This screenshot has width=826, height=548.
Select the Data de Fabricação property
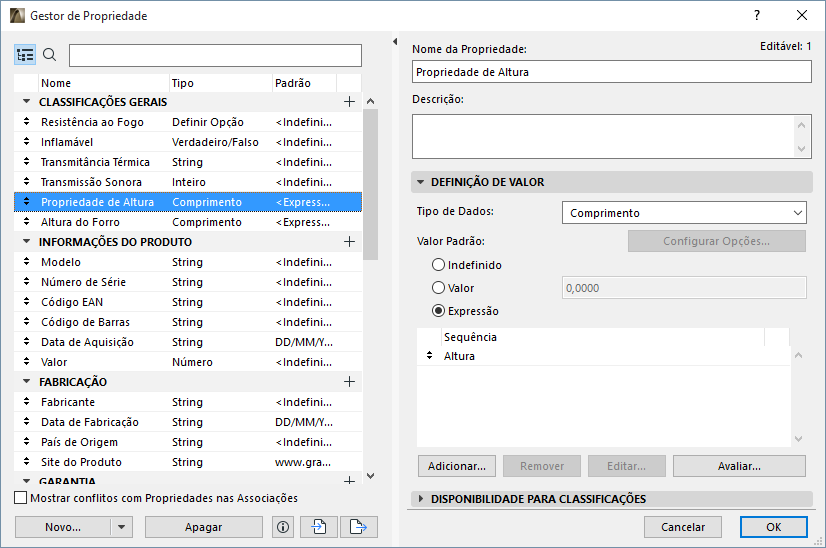[188, 422]
